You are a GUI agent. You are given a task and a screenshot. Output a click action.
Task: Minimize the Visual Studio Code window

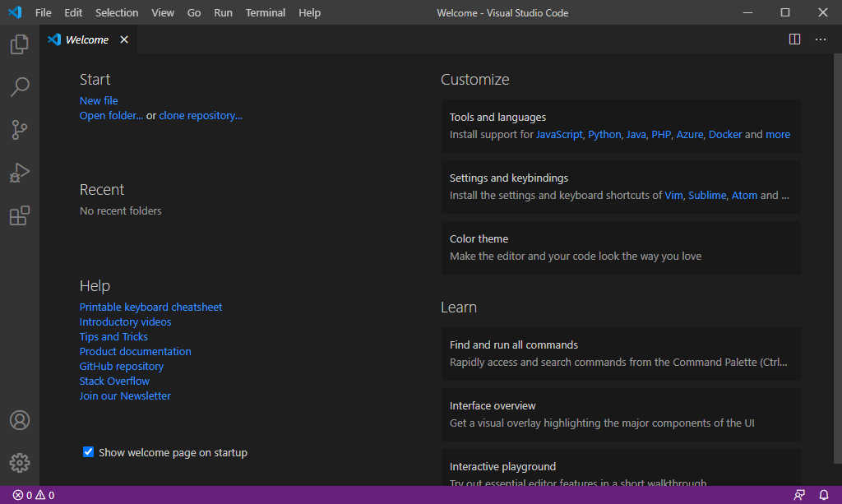click(747, 12)
